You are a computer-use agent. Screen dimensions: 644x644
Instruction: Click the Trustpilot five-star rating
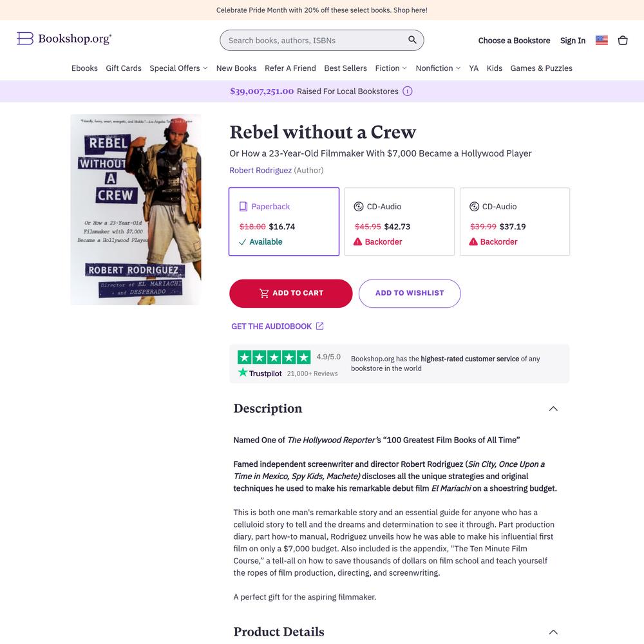click(x=274, y=357)
